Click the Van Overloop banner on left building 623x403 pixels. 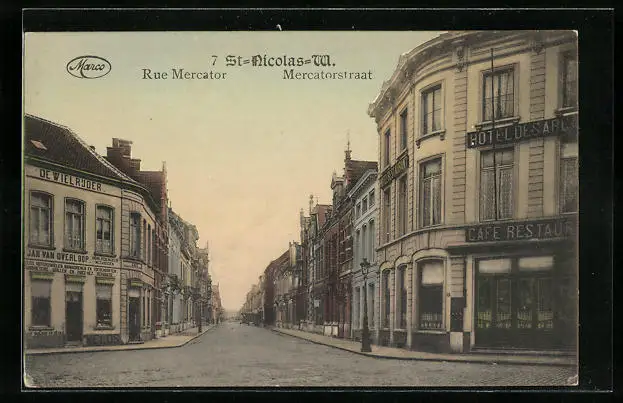tap(70, 262)
